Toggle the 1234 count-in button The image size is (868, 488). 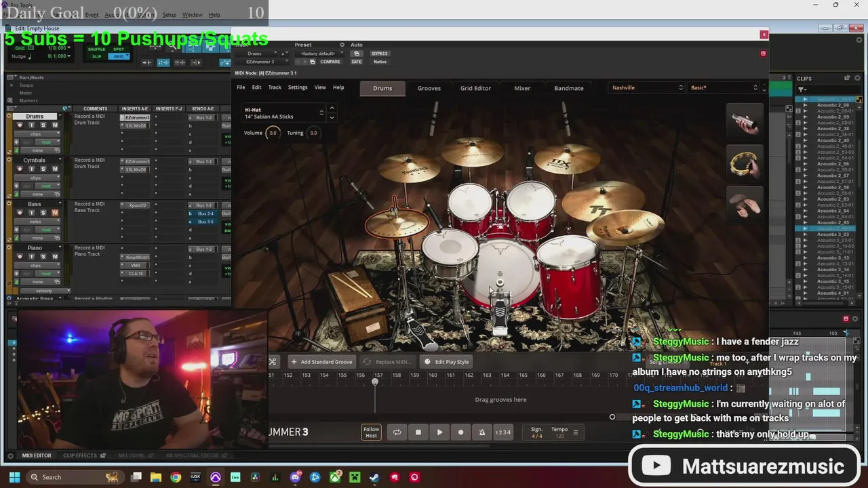503,432
